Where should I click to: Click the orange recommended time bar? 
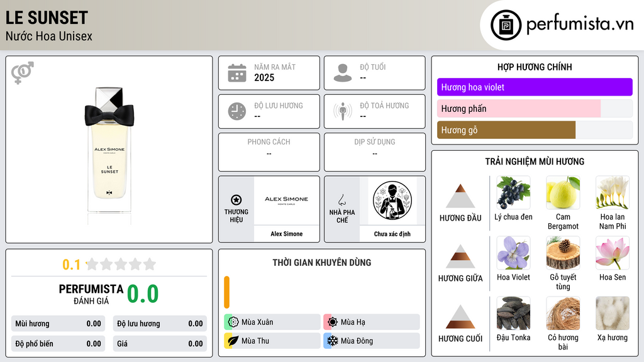coord(226,292)
